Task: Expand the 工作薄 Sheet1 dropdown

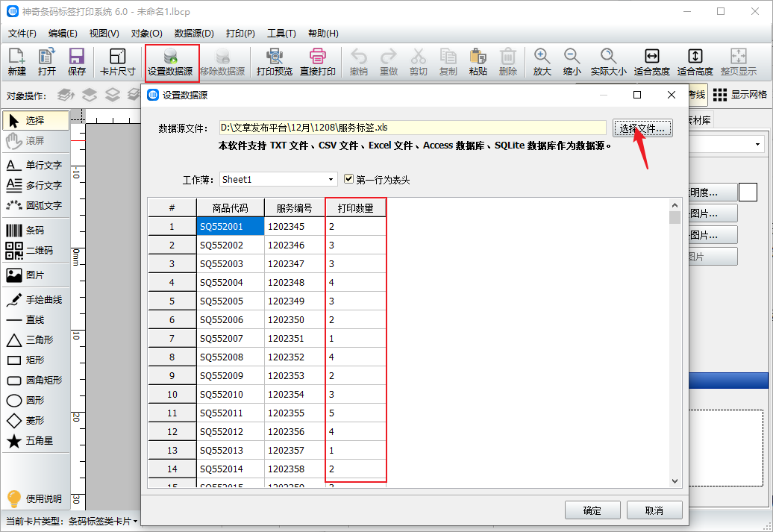Action: point(332,180)
